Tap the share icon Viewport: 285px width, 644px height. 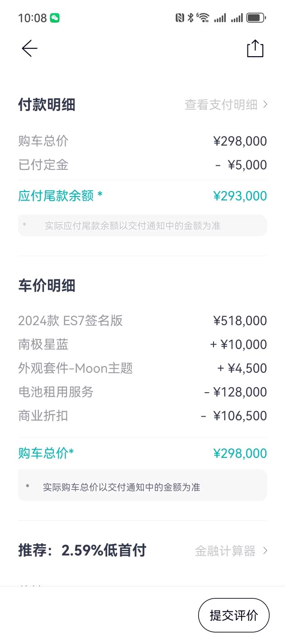(x=255, y=48)
